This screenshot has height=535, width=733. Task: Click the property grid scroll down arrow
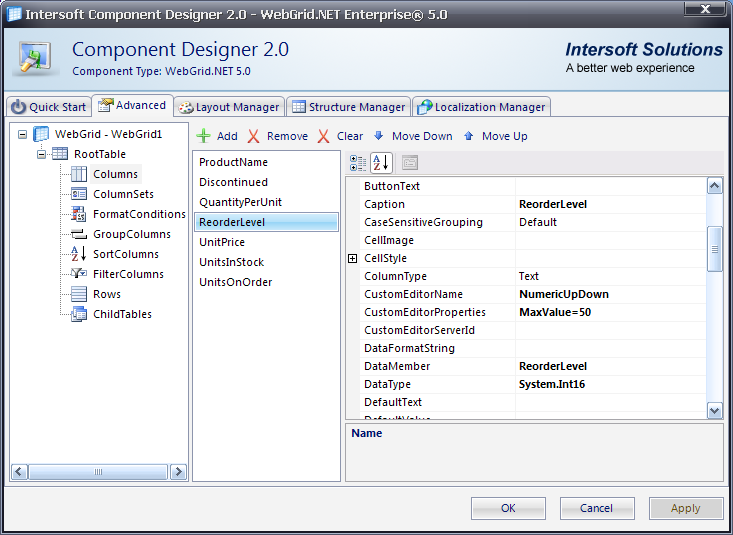coord(714,411)
